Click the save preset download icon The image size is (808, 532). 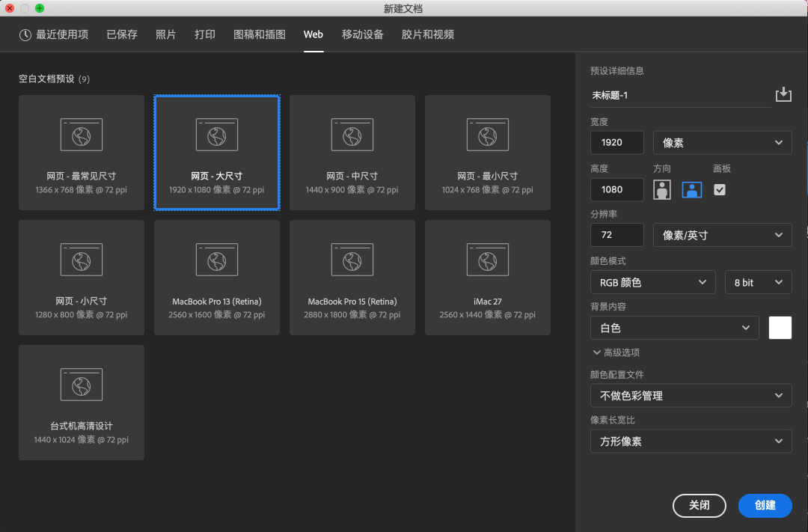pos(783,94)
